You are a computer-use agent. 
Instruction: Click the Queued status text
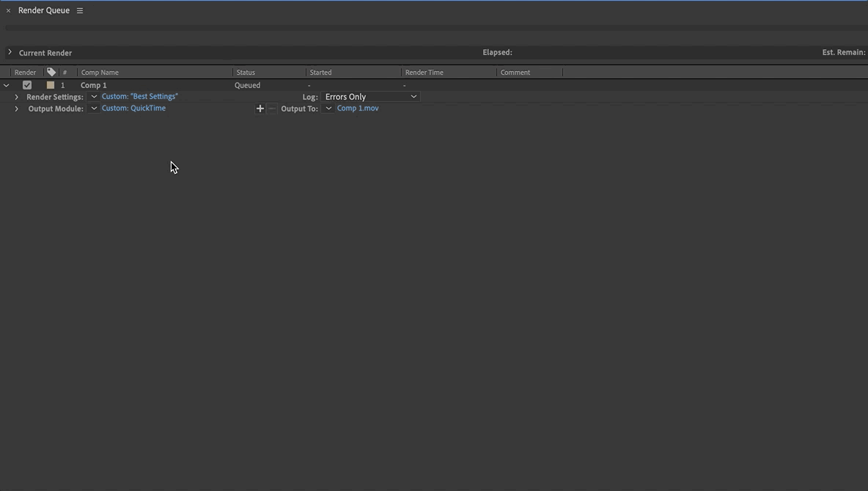248,85
